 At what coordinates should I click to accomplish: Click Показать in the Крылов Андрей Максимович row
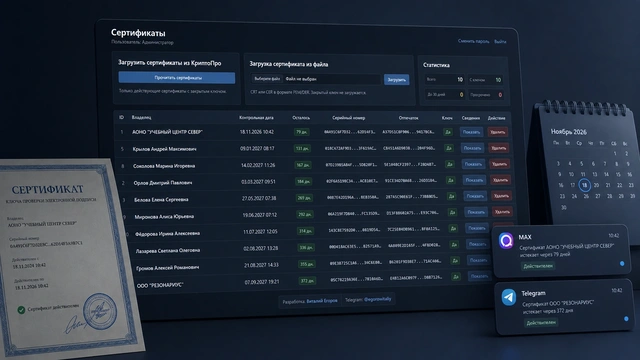[x=472, y=148]
